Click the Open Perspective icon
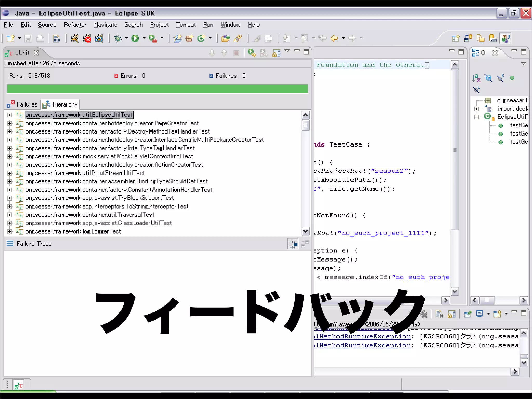Screen dimensions: 532x399 tap(456, 38)
